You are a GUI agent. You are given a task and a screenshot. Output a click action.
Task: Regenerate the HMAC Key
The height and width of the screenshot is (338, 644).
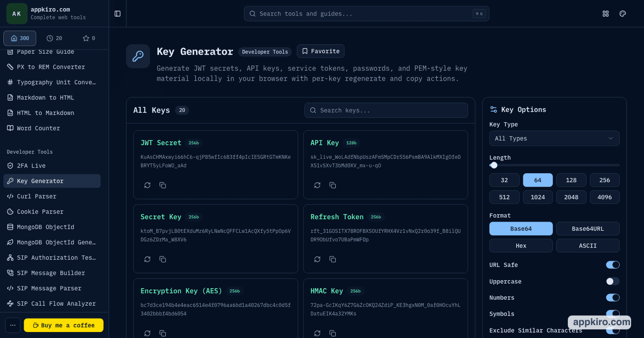click(x=317, y=333)
